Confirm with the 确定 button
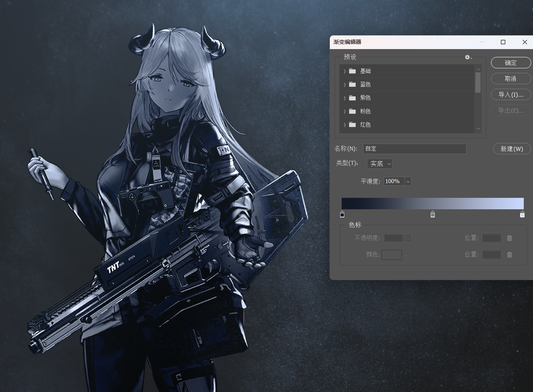 (x=511, y=63)
